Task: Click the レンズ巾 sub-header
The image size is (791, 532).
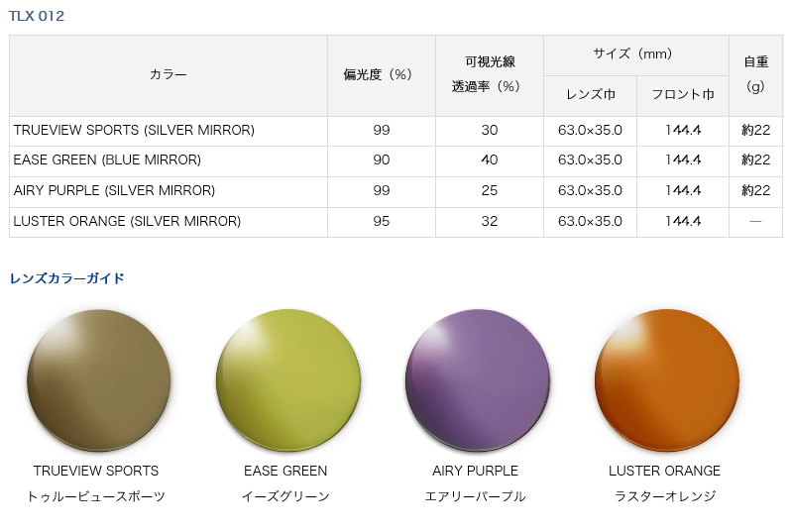Action: click(590, 96)
